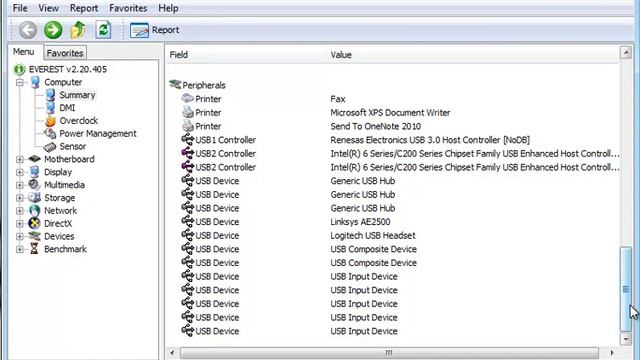Open the View menu
The image size is (640, 360).
click(49, 8)
